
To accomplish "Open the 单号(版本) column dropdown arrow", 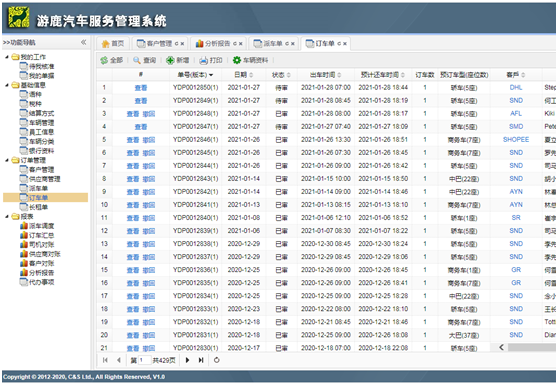I will click(x=211, y=75).
